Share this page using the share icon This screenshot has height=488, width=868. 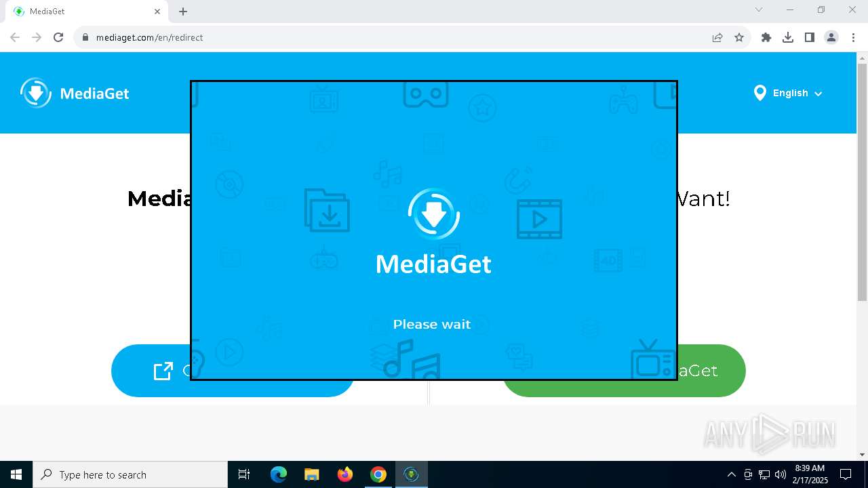pos(717,37)
